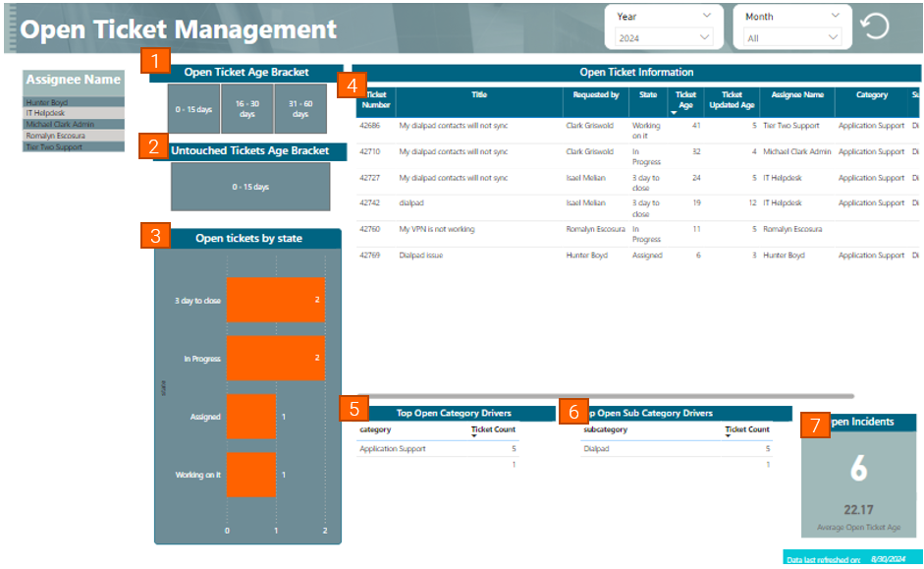924x569 pixels.
Task: Click the orange number 1 callout marker
Action: pos(156,61)
